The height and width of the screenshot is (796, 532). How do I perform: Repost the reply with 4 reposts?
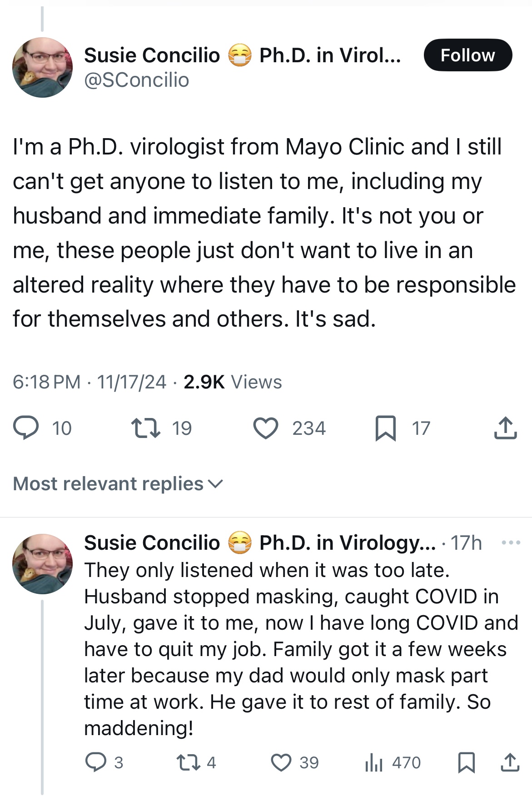tap(189, 762)
